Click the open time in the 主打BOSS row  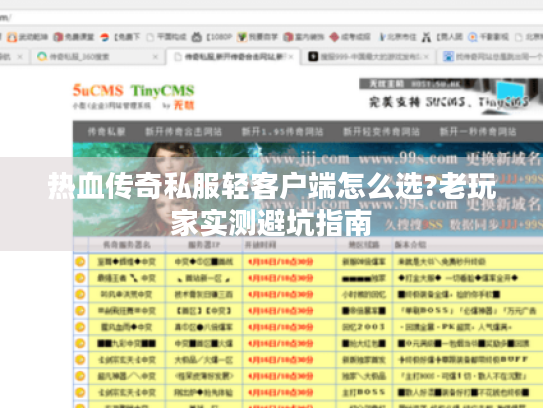click(x=281, y=392)
